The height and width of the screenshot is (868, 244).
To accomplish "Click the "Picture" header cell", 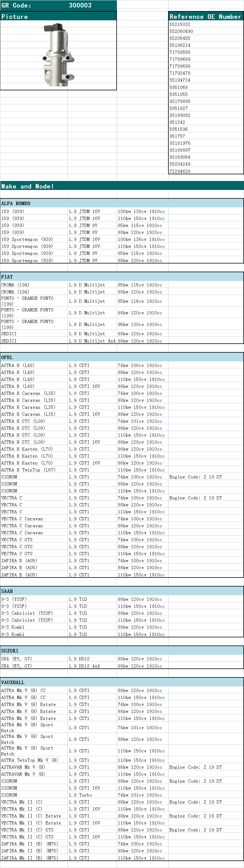I will (x=58, y=17).
